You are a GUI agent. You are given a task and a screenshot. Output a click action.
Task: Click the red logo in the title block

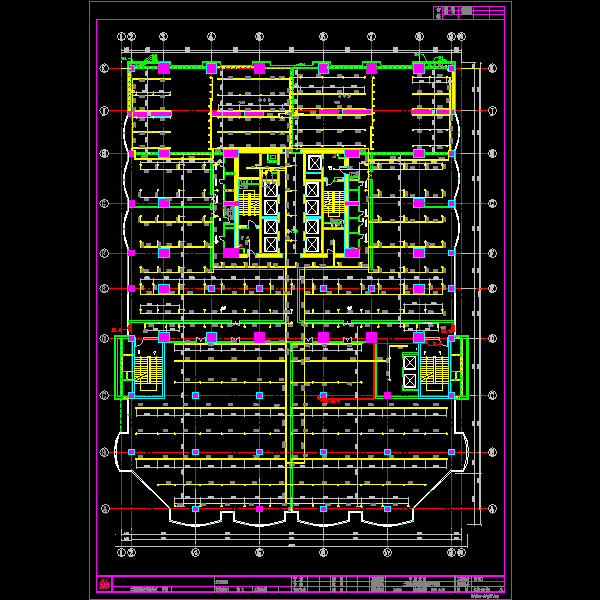[x=104, y=584]
